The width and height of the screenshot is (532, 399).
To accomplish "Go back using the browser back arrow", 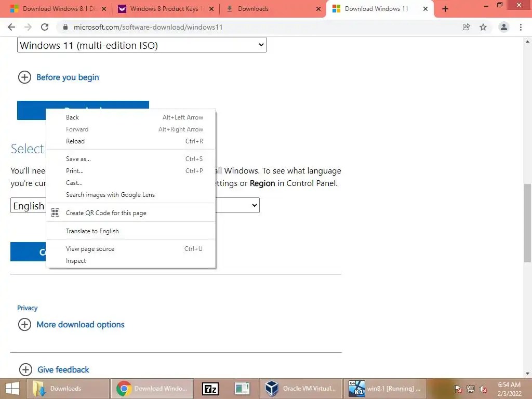I will coord(11,27).
